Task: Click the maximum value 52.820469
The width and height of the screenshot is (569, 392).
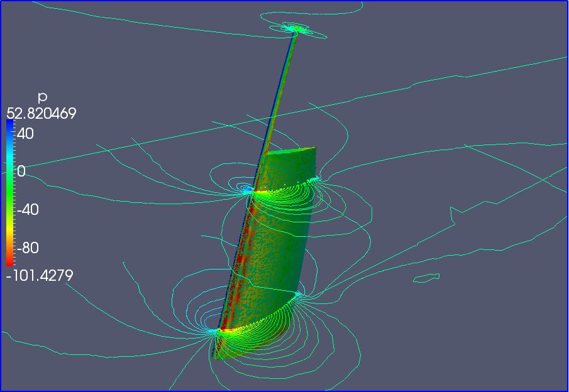Action: point(41,114)
